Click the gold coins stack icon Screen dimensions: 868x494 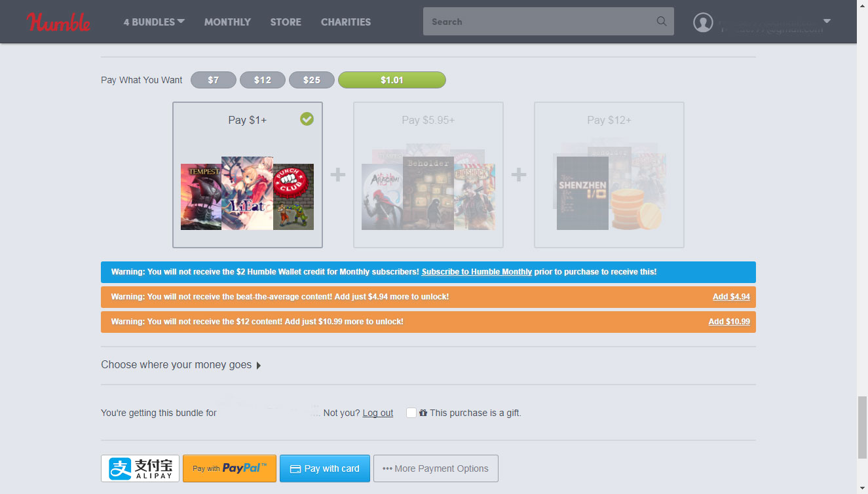click(x=635, y=210)
